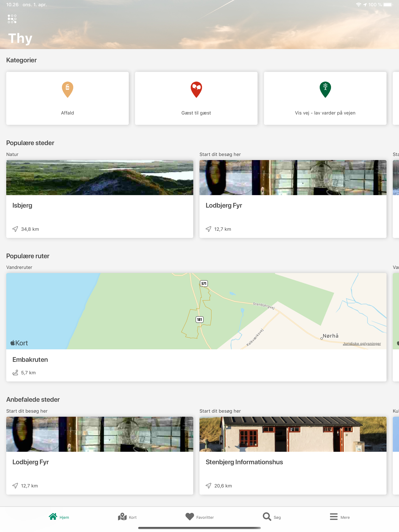Open the dotted grid menu icon

pos(12,19)
